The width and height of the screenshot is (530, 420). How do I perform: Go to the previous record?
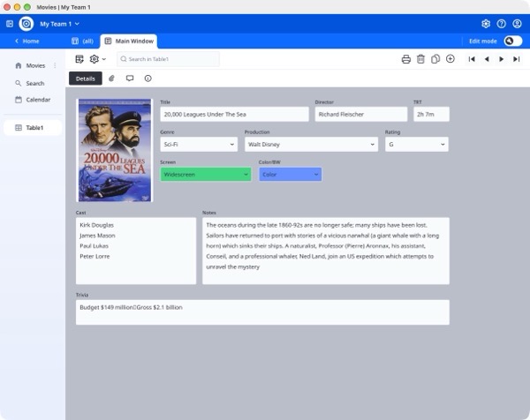pyautogui.click(x=487, y=59)
